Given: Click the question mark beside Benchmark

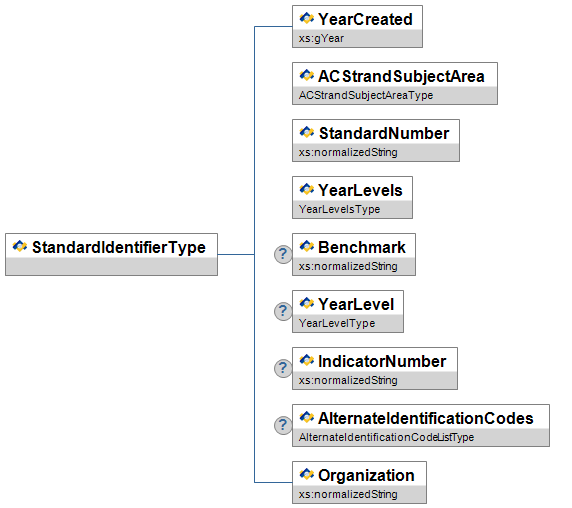Looking at the screenshot, I should point(283,254).
